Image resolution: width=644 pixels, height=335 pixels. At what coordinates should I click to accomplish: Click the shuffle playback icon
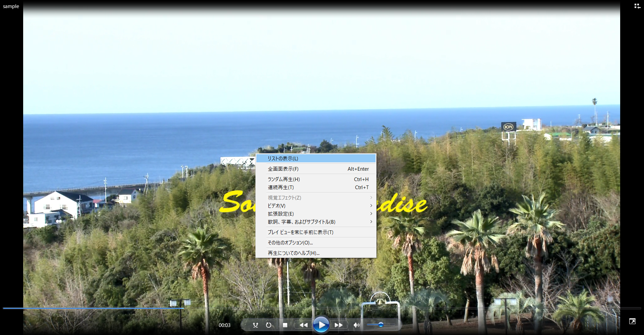pos(255,325)
